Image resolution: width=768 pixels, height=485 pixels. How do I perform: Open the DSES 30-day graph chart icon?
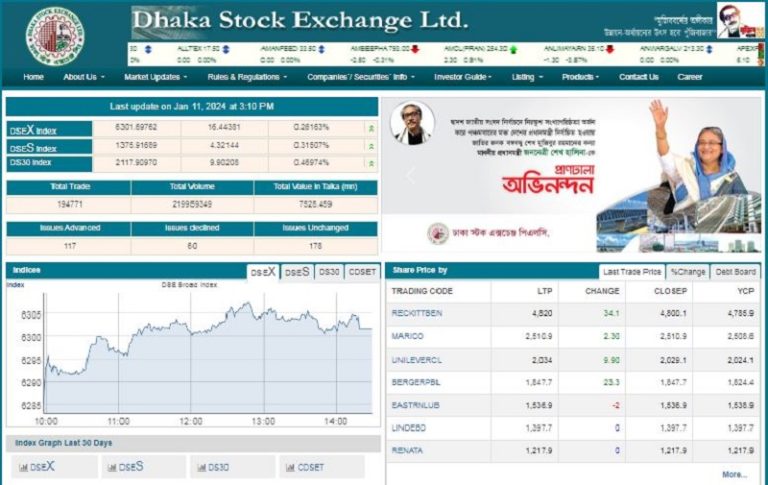[111, 467]
